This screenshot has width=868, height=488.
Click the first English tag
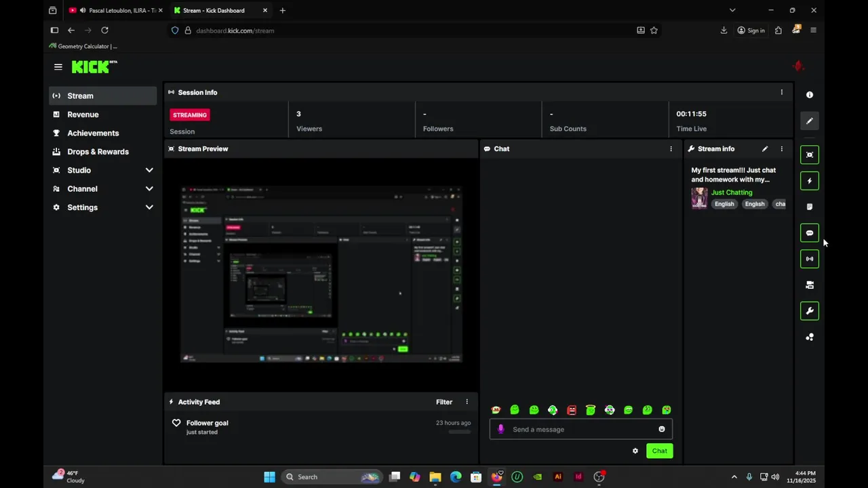pyautogui.click(x=724, y=204)
